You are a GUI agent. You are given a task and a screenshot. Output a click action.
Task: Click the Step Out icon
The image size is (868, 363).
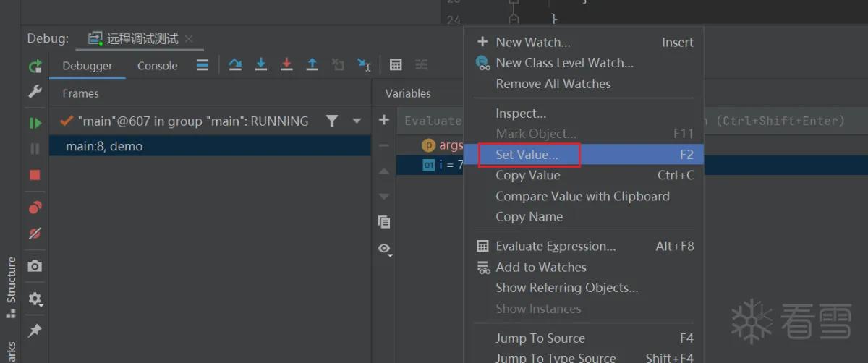312,65
